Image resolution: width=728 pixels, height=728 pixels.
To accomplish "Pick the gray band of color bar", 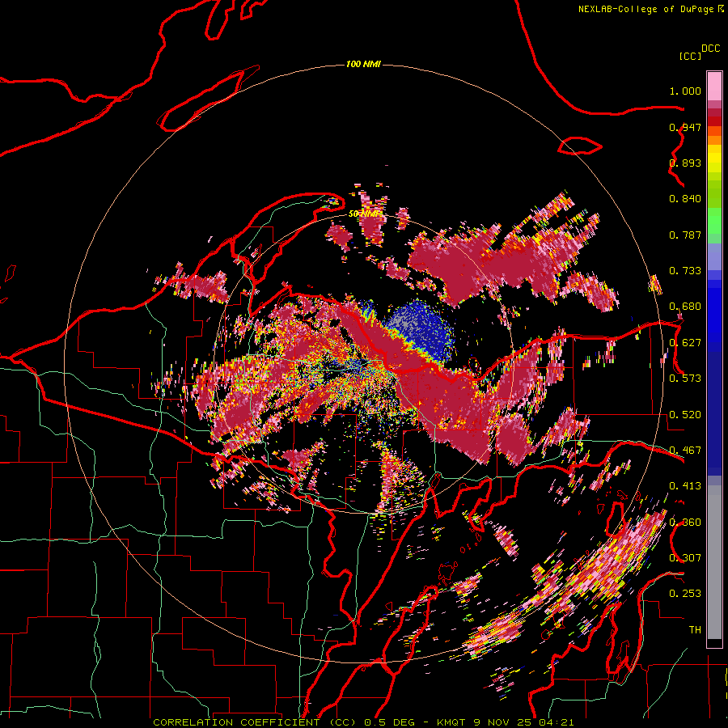I will [714, 562].
